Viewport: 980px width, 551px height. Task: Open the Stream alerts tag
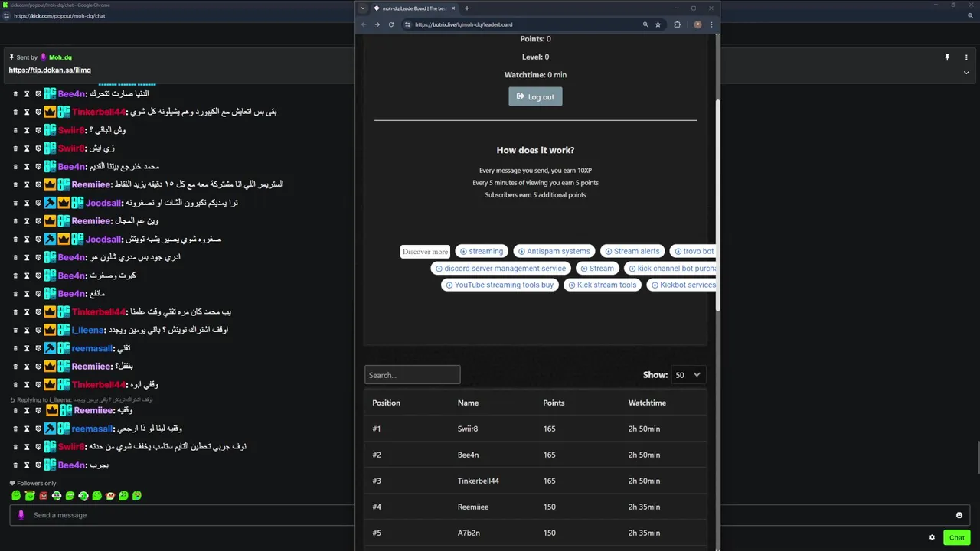(x=632, y=251)
